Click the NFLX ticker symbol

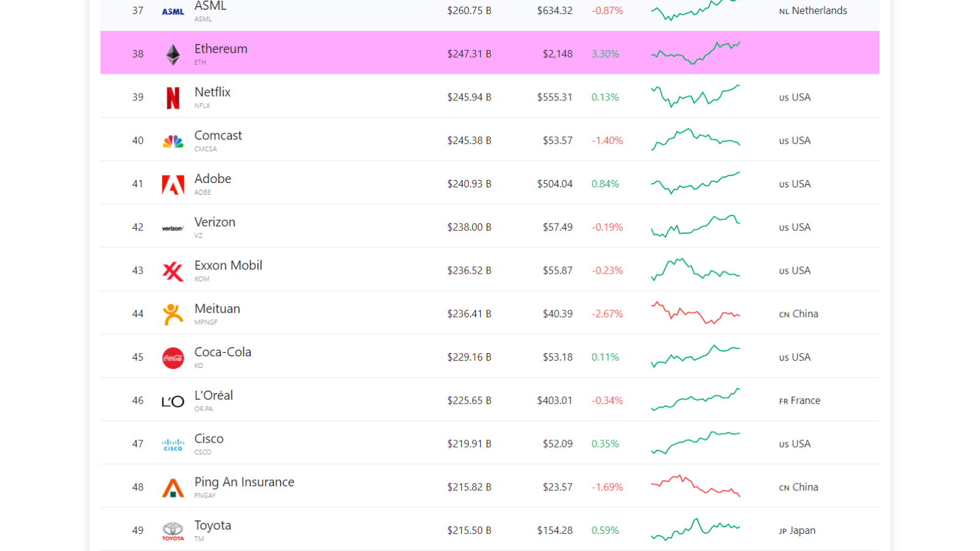coord(202,106)
